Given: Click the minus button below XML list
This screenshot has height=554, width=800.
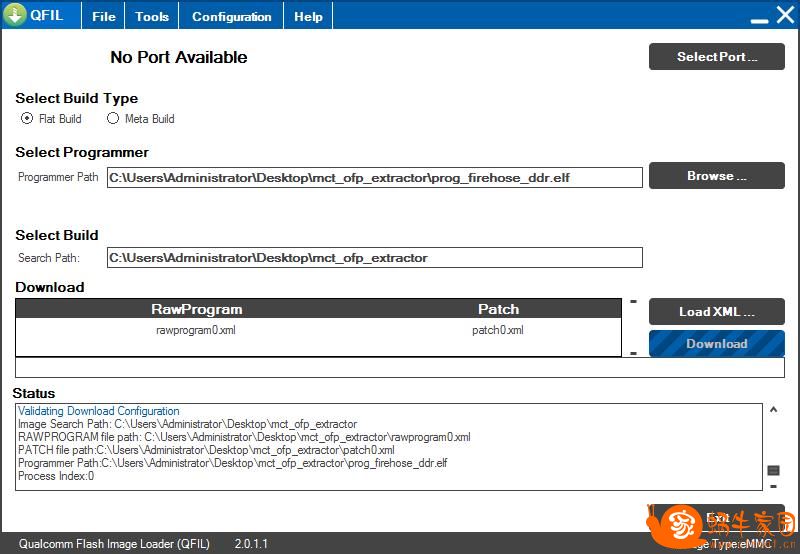Looking at the screenshot, I should click(633, 353).
